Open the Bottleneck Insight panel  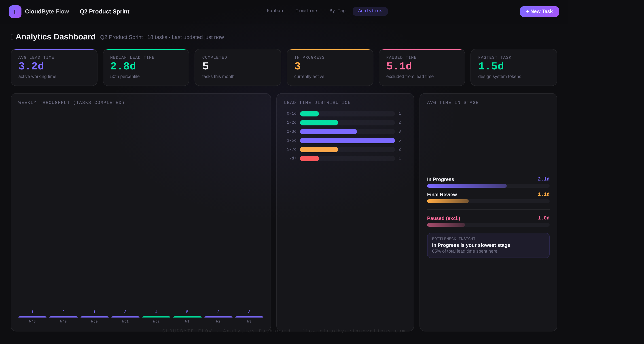point(488,245)
